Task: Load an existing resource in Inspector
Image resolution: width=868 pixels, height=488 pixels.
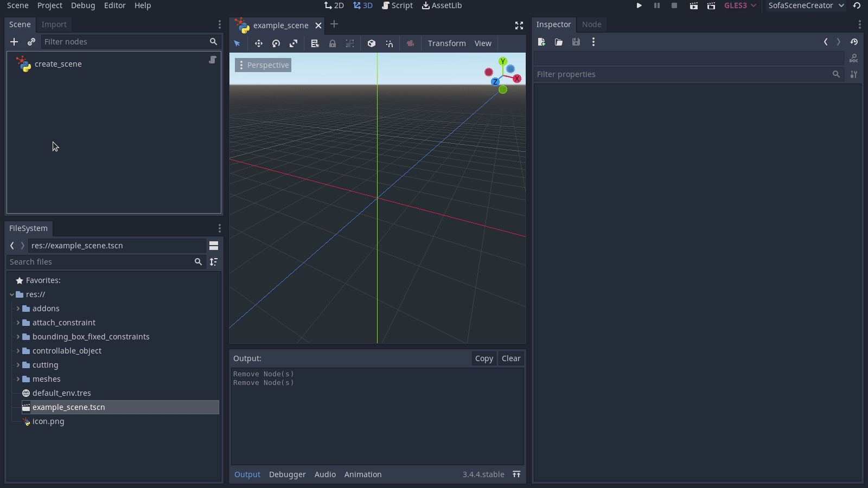Action: coord(559,42)
